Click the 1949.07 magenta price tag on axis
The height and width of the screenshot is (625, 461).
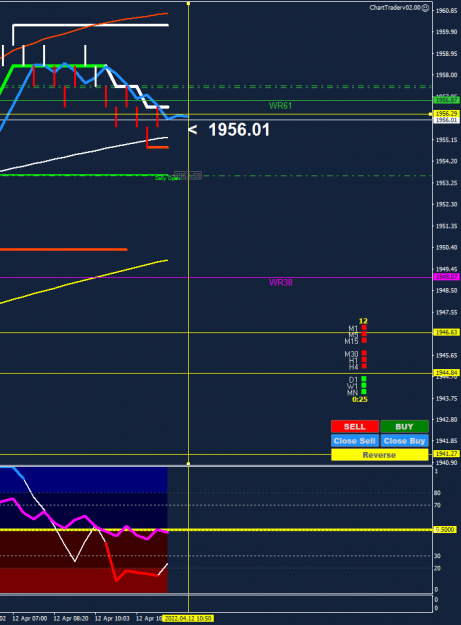(x=447, y=277)
